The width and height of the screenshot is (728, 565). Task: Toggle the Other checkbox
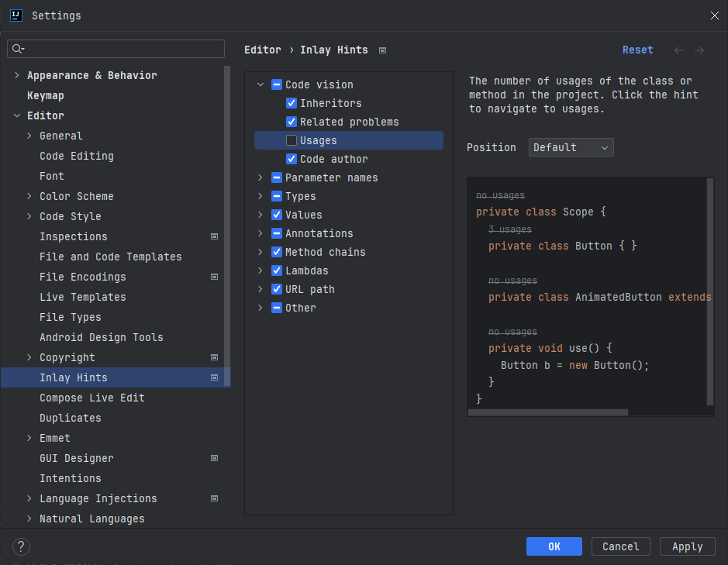click(x=277, y=308)
